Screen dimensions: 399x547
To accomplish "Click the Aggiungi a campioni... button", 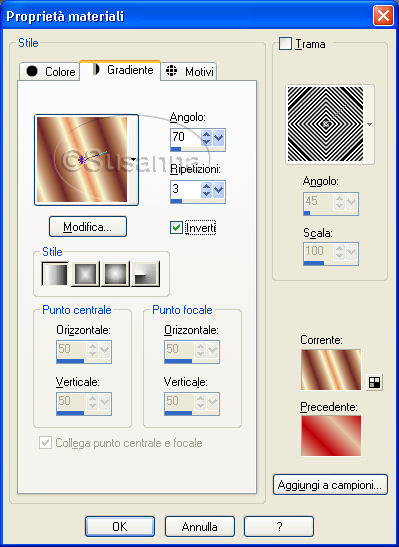I will pyautogui.click(x=330, y=485).
